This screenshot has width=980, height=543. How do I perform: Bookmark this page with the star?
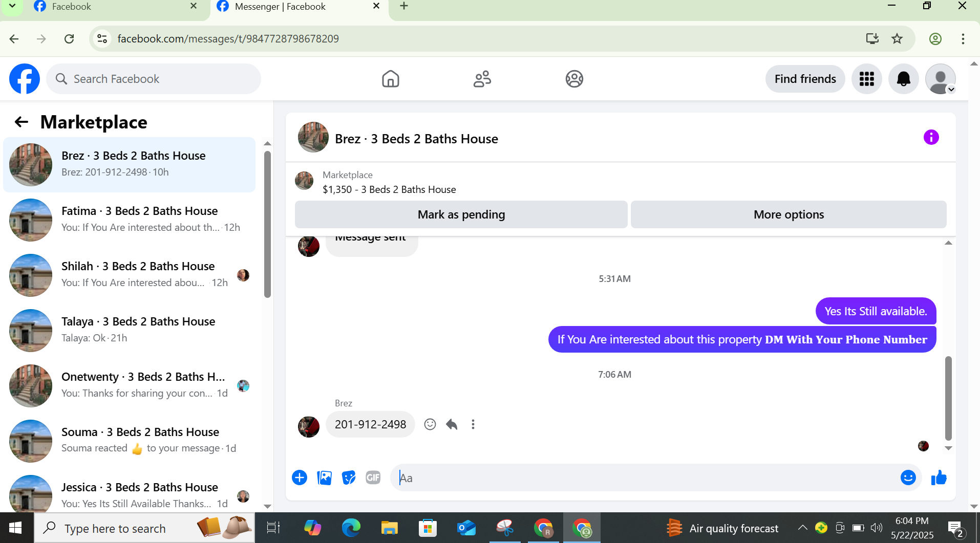tap(897, 39)
